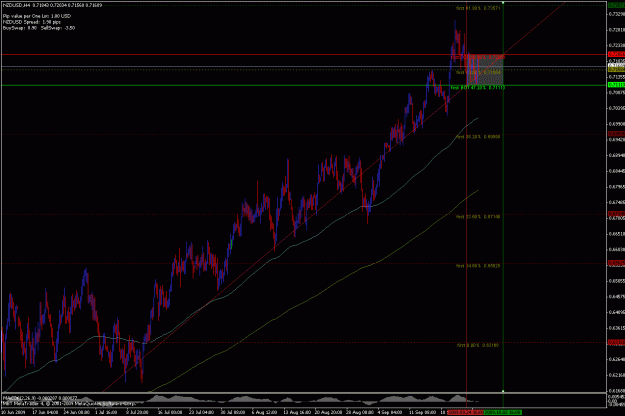Click the green ROI 47.23% level label
The image size is (625, 416).
(478, 88)
